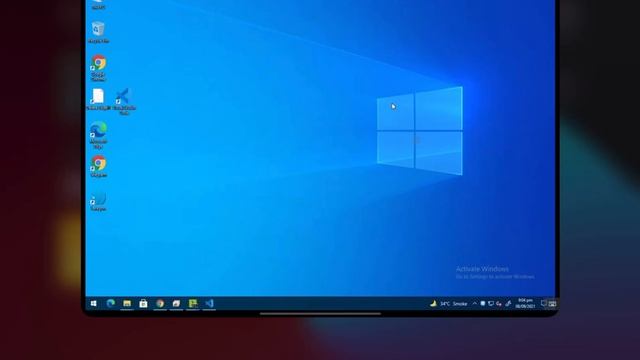Open the green-yellow app on the taskbar
Viewport: 640px width, 360px height.
(193, 303)
